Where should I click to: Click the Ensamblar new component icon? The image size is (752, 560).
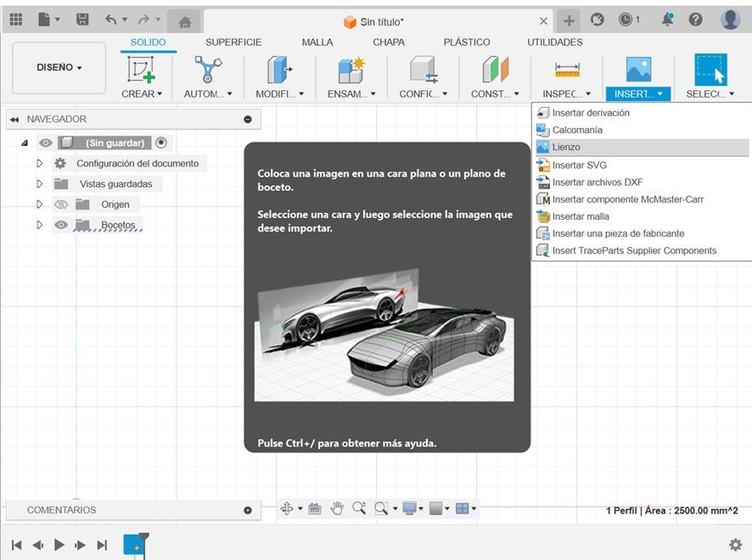[351, 70]
